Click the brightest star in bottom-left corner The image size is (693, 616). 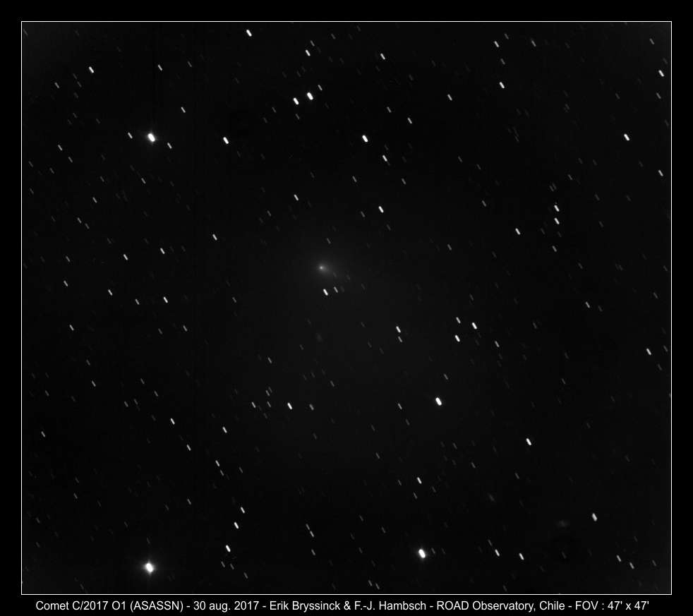(x=149, y=567)
